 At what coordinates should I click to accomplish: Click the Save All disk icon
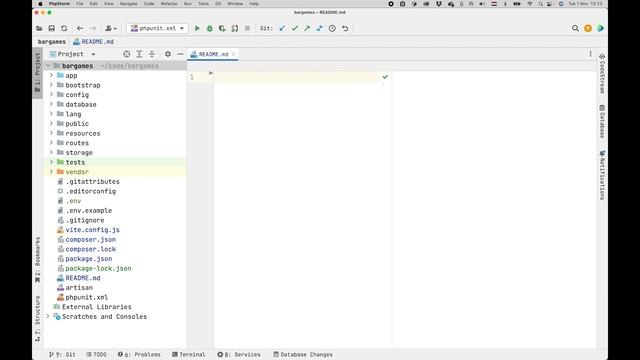(51, 28)
